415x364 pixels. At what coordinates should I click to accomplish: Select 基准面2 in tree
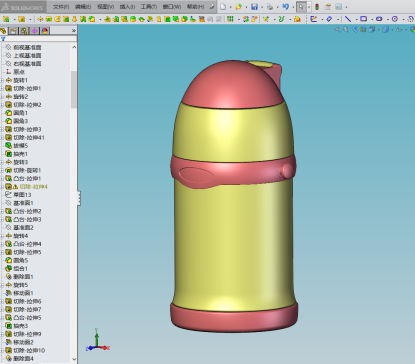pyautogui.click(x=23, y=228)
